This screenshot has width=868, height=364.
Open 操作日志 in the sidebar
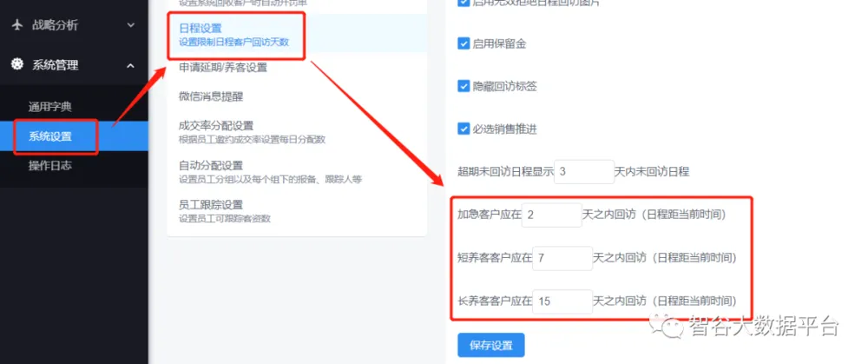50,165
